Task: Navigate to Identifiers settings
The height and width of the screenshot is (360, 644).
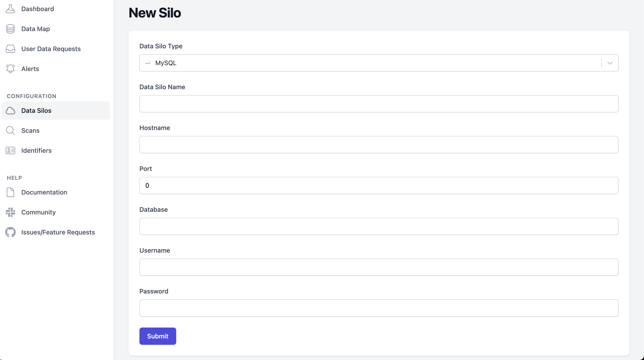Action: pyautogui.click(x=36, y=150)
